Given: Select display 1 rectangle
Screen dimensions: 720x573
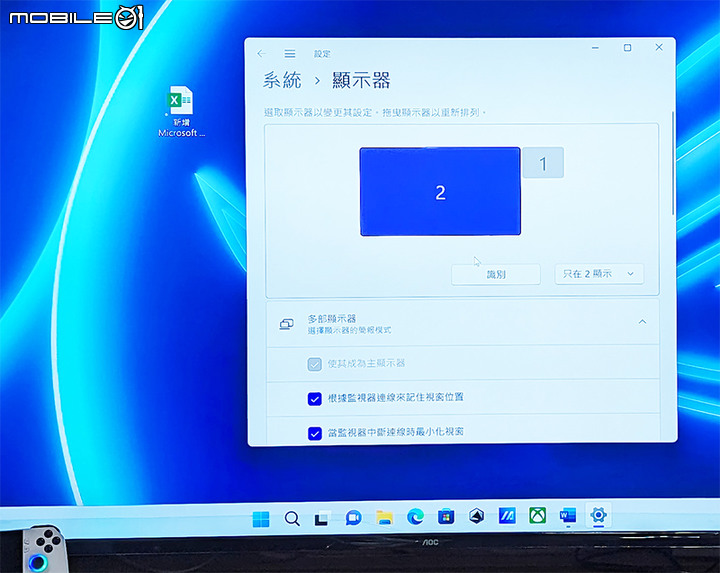Looking at the screenshot, I should pos(543,163).
